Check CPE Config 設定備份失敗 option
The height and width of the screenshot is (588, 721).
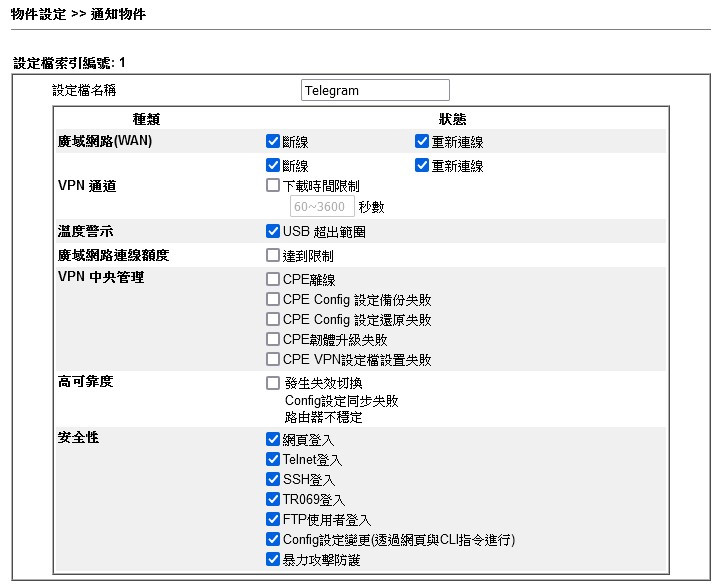click(x=273, y=299)
